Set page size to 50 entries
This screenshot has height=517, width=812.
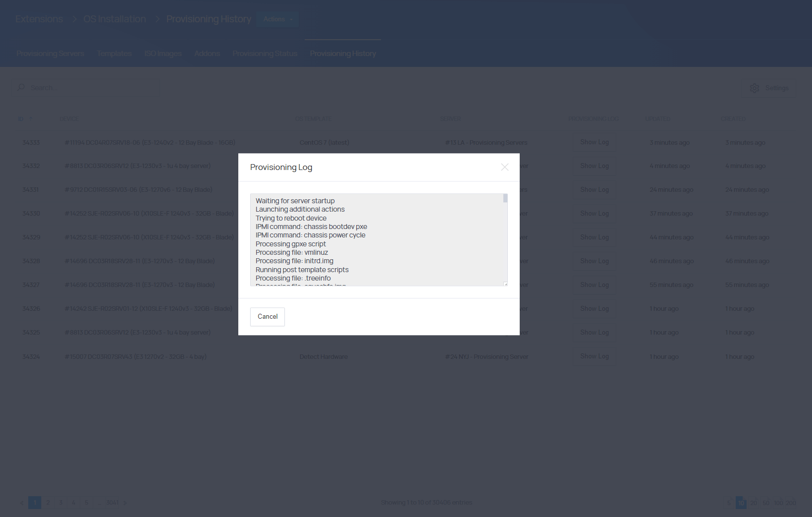(x=766, y=503)
